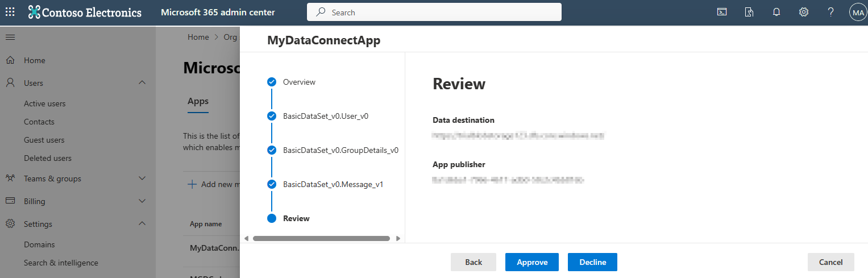
Task: Expand the Teams & groups chevron
Action: pos(142,179)
